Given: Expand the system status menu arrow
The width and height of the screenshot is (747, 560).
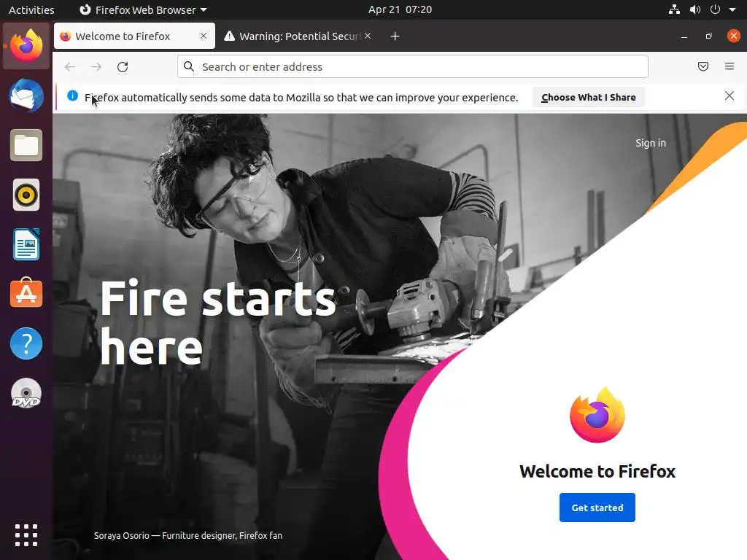Looking at the screenshot, I should pos(732,9).
